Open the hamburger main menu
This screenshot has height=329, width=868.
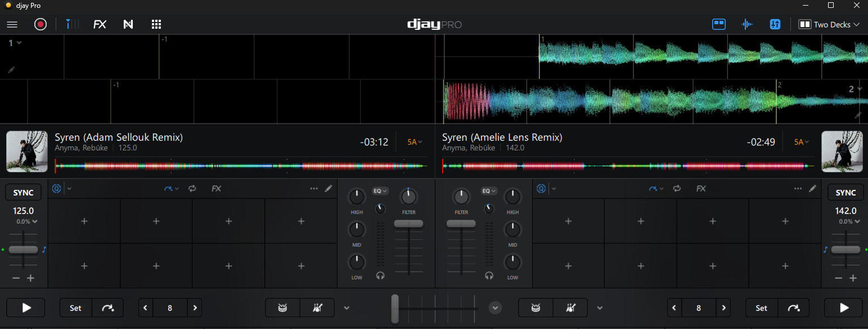[12, 24]
